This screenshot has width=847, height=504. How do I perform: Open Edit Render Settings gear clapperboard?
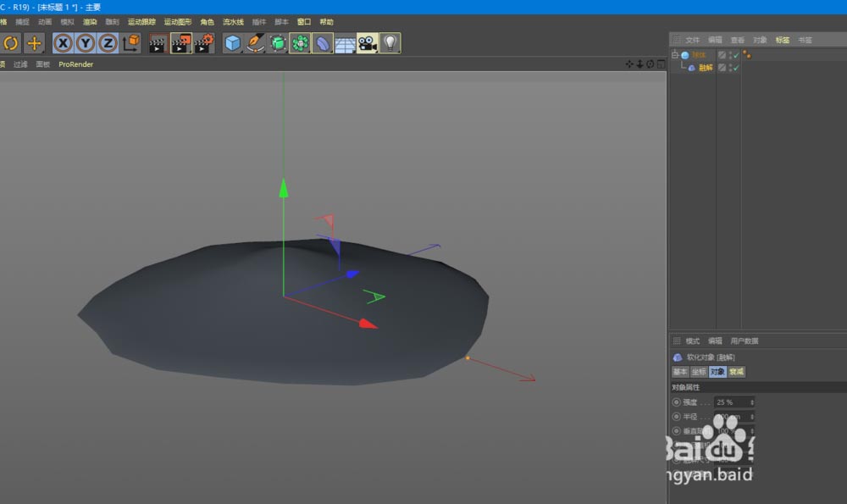pyautogui.click(x=204, y=43)
